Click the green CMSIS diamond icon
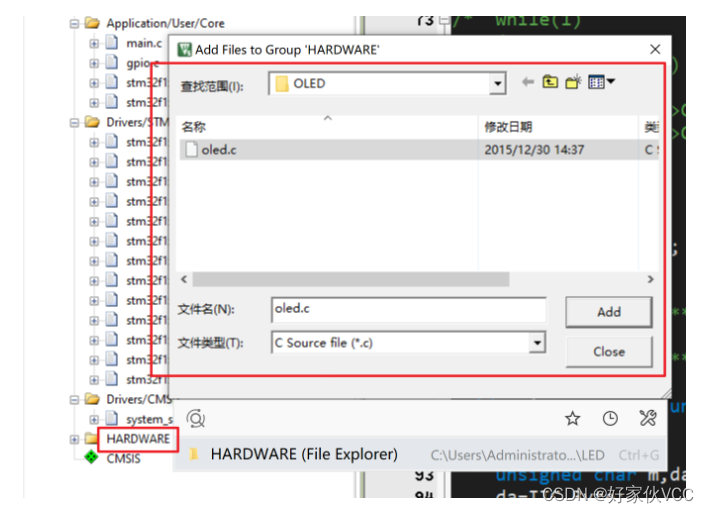The width and height of the screenshot is (709, 513). (x=91, y=457)
